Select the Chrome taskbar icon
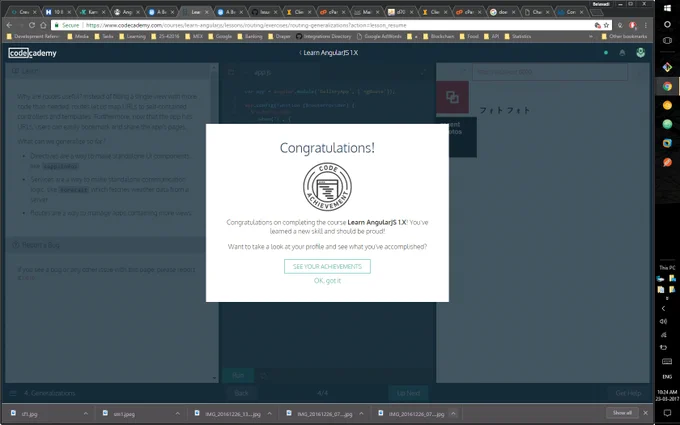Screen dimensions: 680x425 pyautogui.click(x=667, y=86)
